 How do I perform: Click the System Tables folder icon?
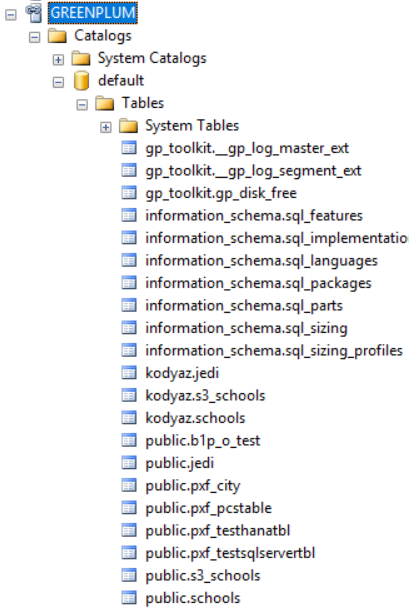click(x=129, y=126)
